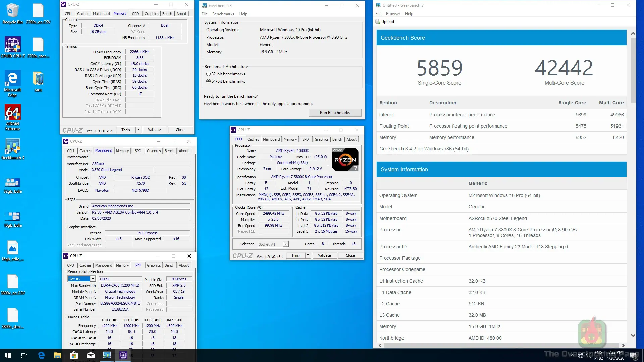Switch to the SPD tab in CPU-Z Memory window

[136, 14]
